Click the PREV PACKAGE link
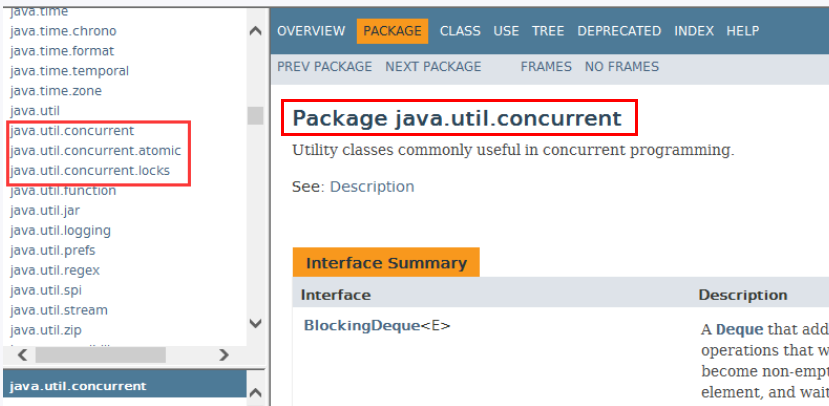Viewport: 829px width, 406px height. [324, 66]
